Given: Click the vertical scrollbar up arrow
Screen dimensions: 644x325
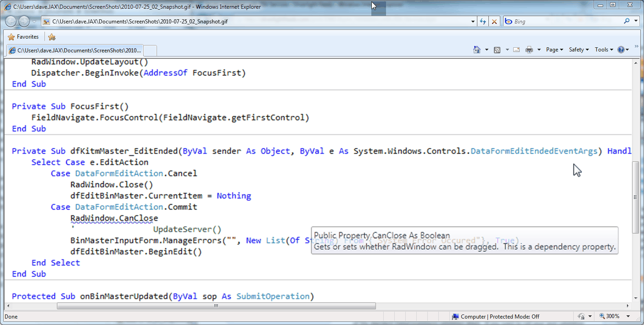Looking at the screenshot, I should [635, 63].
